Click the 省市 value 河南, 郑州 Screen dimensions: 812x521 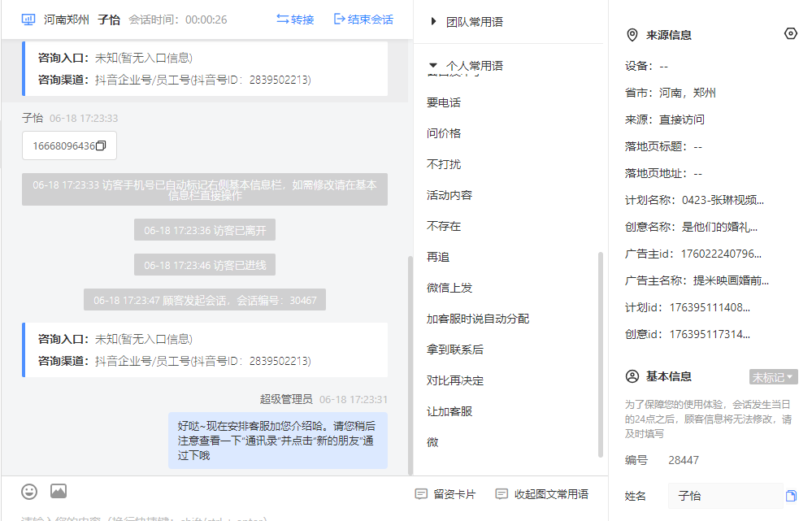[687, 93]
